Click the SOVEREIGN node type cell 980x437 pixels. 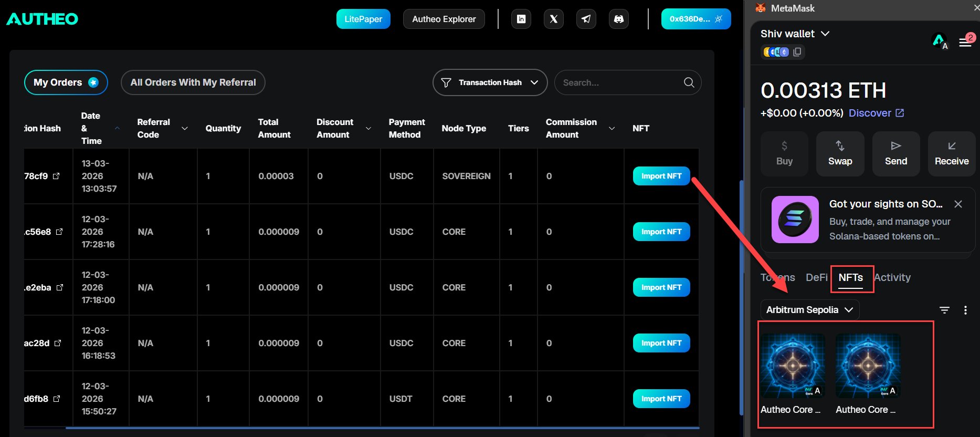[466, 176]
